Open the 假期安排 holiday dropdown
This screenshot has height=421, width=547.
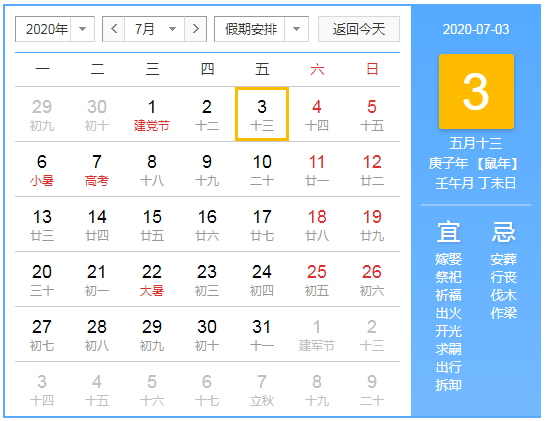pos(261,29)
